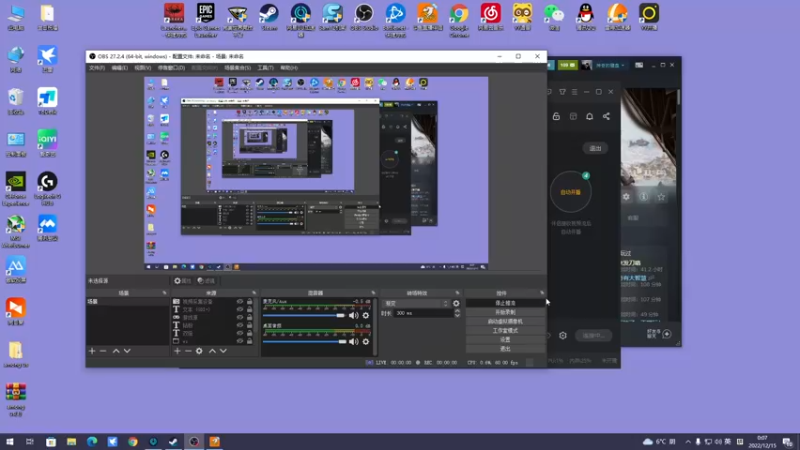Pop out the Audio Mixer dock panel
Viewport: 800px width, 450px height.
click(373, 293)
